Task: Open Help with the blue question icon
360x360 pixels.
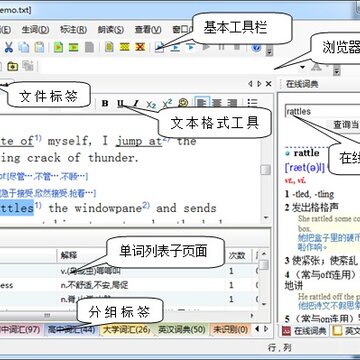Action: 256,48
